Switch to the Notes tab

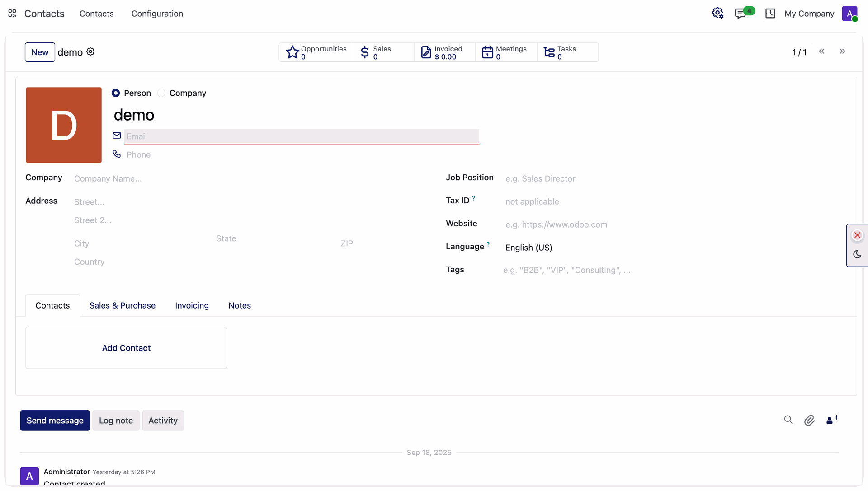(x=240, y=306)
